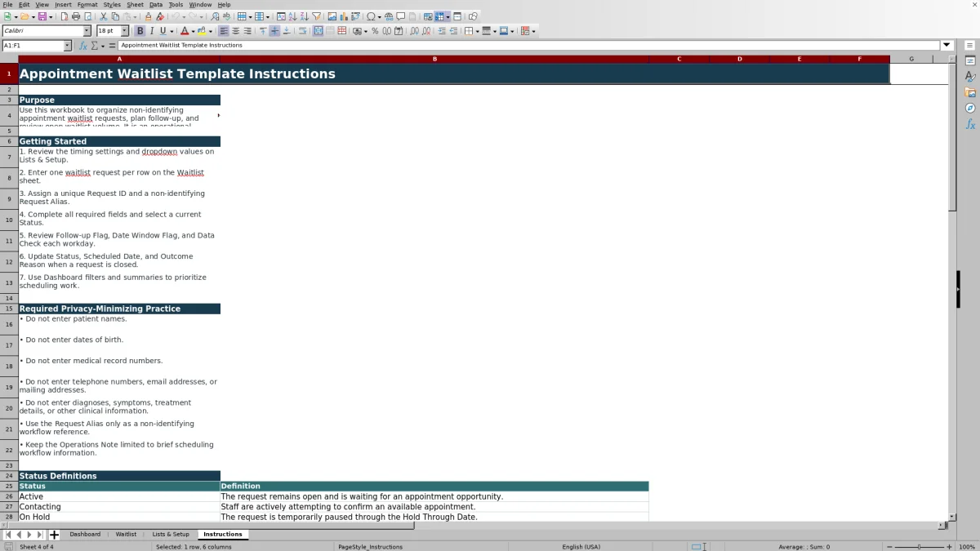This screenshot has height=551, width=980.
Task: Click the formula bar input line
Action: [529, 46]
